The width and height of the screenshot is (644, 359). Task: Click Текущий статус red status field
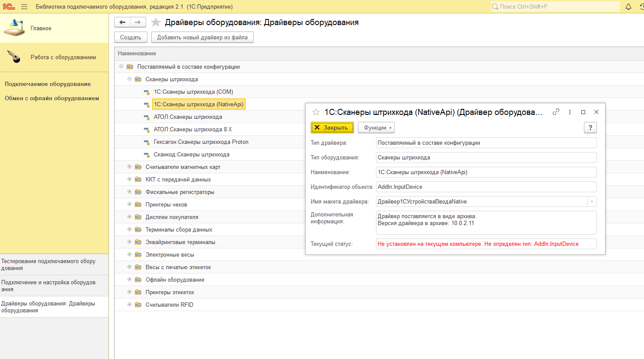[486, 244]
